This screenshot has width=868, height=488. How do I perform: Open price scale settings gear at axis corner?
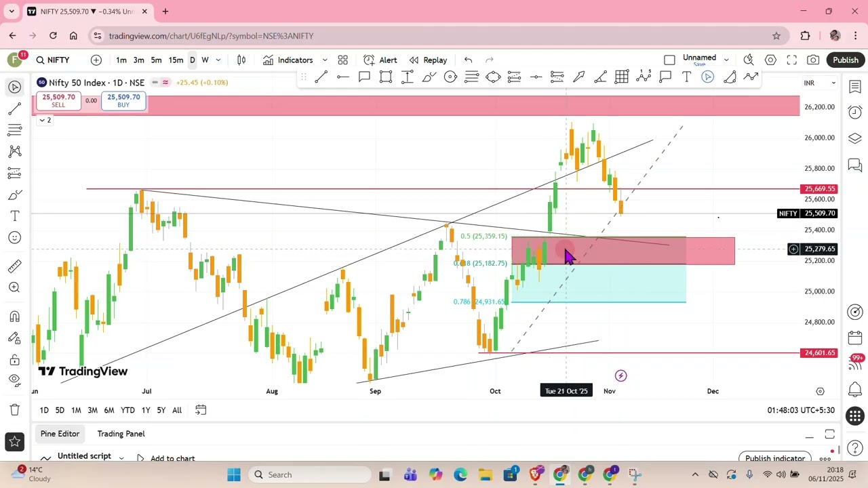click(820, 391)
